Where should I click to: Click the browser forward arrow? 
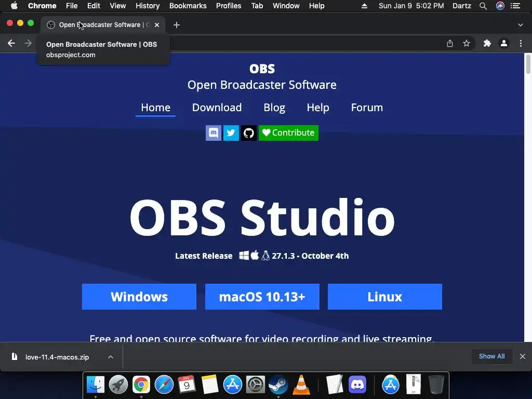(x=28, y=43)
